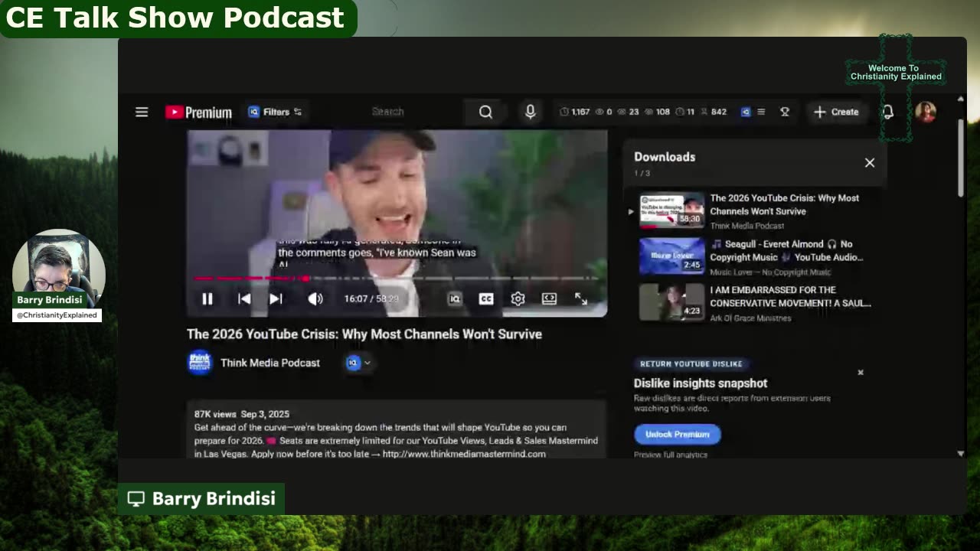
Task: Close the Downloads panel
Action: pyautogui.click(x=870, y=162)
